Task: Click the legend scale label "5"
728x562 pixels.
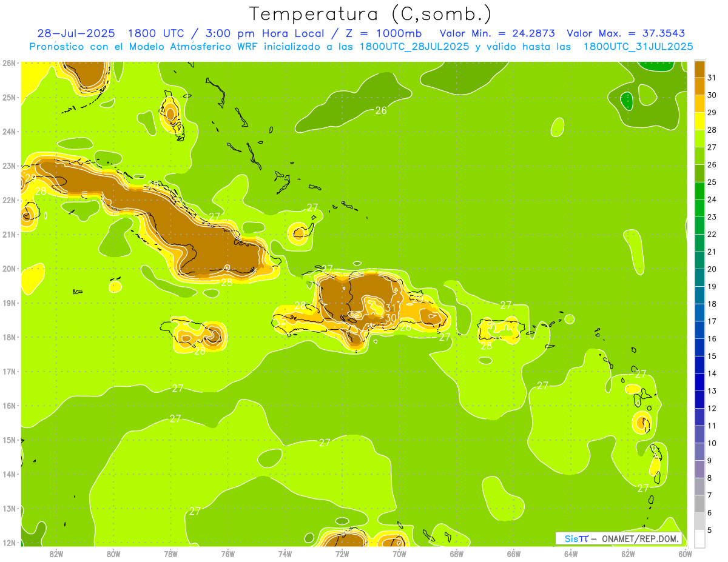Action: coord(710,530)
